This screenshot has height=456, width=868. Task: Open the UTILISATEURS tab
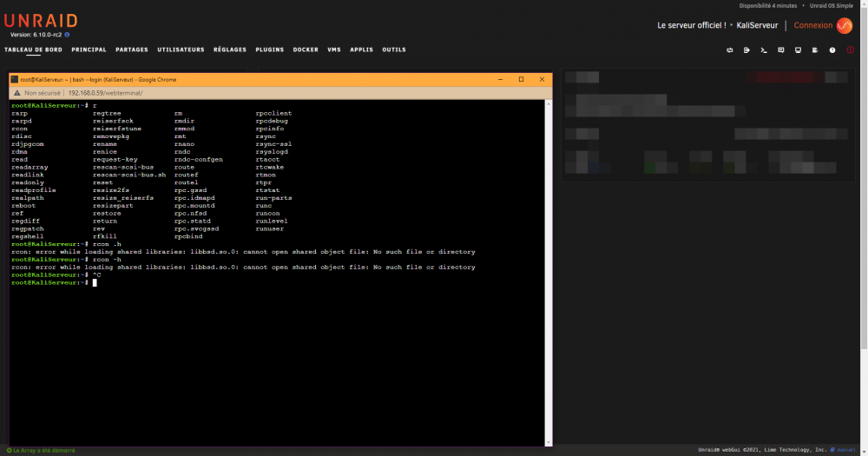coord(181,50)
